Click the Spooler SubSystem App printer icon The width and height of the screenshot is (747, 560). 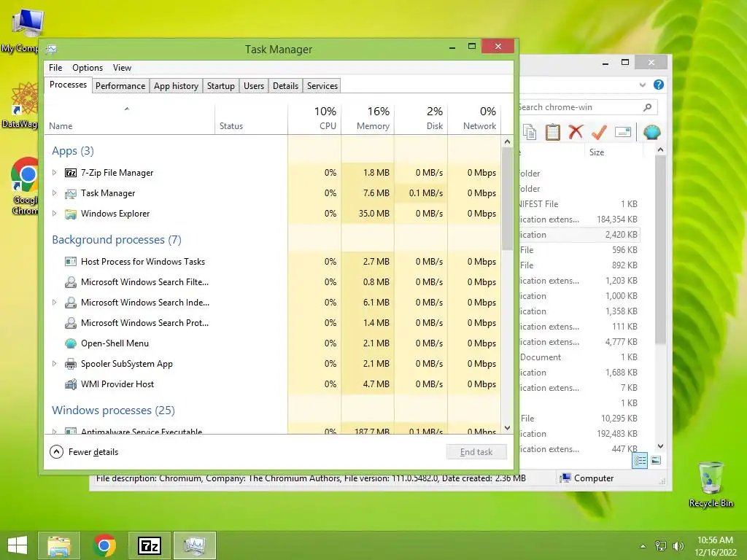[71, 364]
